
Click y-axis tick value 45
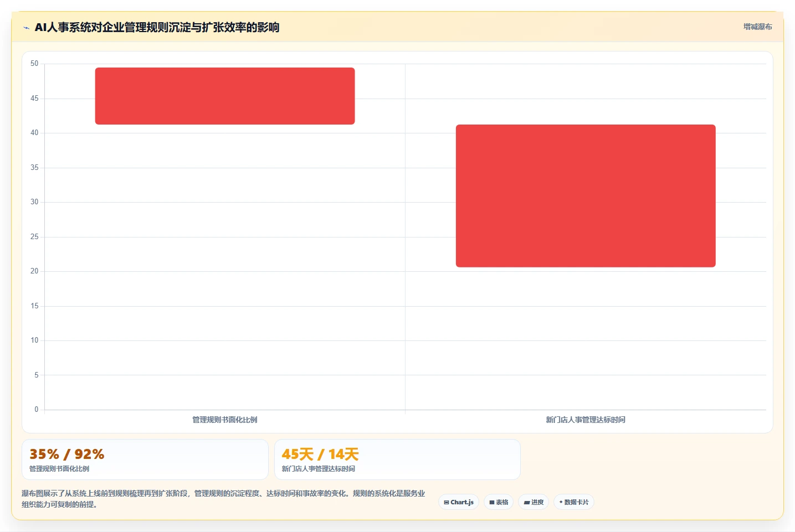(x=34, y=99)
